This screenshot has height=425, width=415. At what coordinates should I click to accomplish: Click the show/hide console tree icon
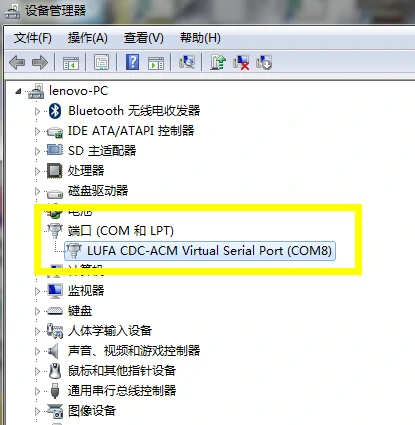click(71, 63)
